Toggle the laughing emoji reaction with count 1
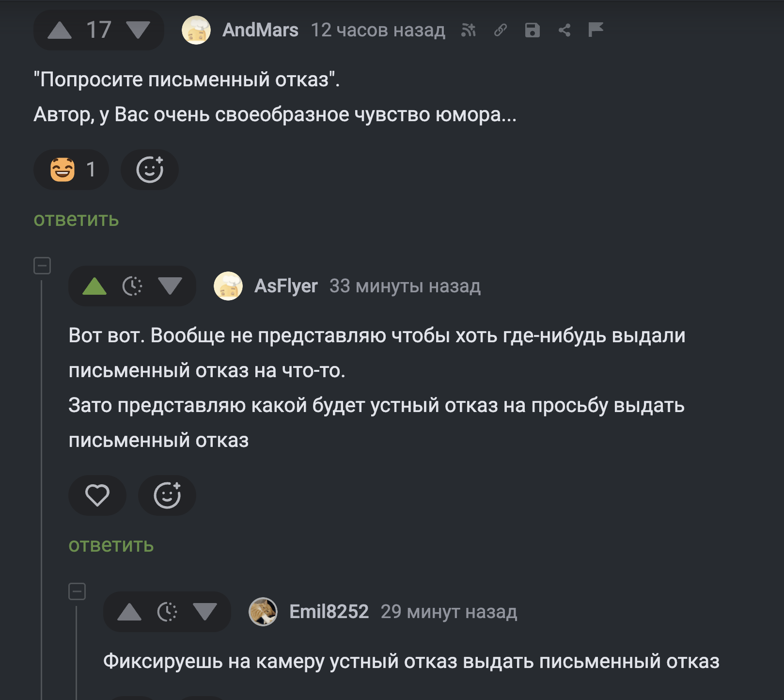The width and height of the screenshot is (784, 700). coord(71,170)
